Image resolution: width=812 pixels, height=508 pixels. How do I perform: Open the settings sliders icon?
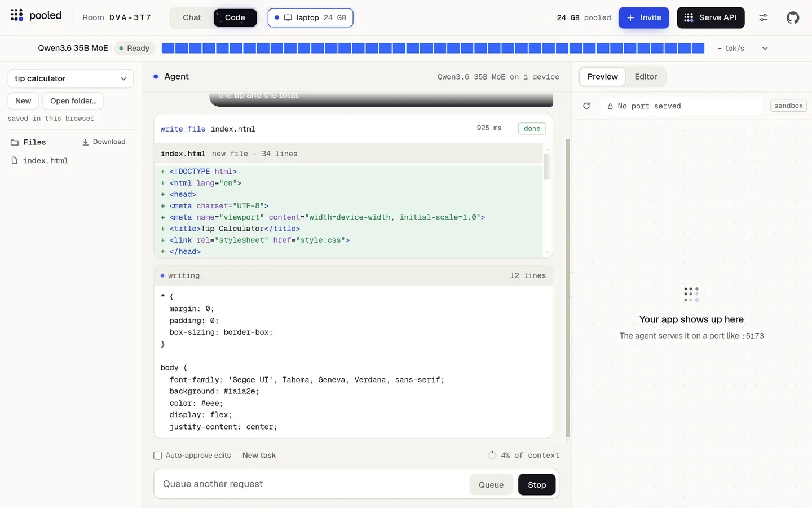(x=764, y=17)
